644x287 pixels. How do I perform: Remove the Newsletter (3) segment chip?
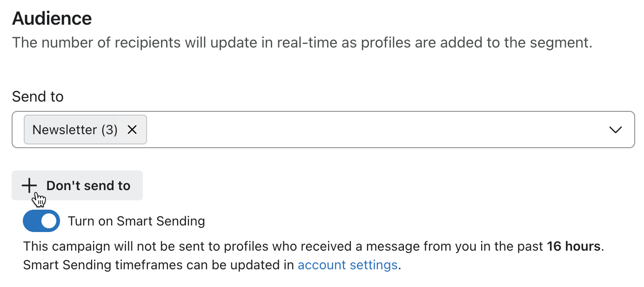132,130
